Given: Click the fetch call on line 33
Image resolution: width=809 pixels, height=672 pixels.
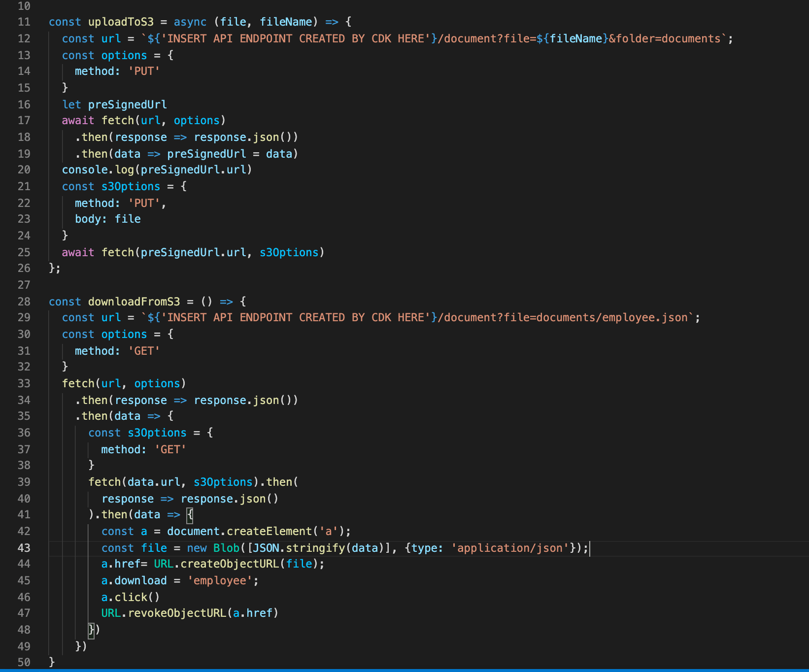Looking at the screenshot, I should coord(79,383).
